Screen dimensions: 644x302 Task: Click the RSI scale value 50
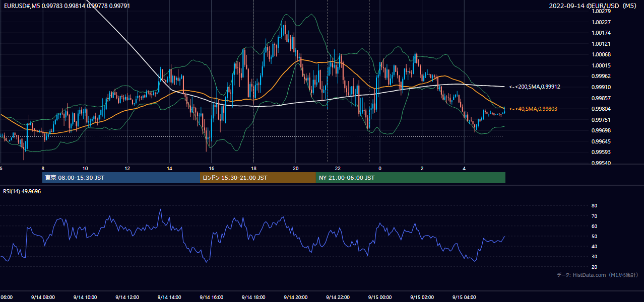coord(594,236)
